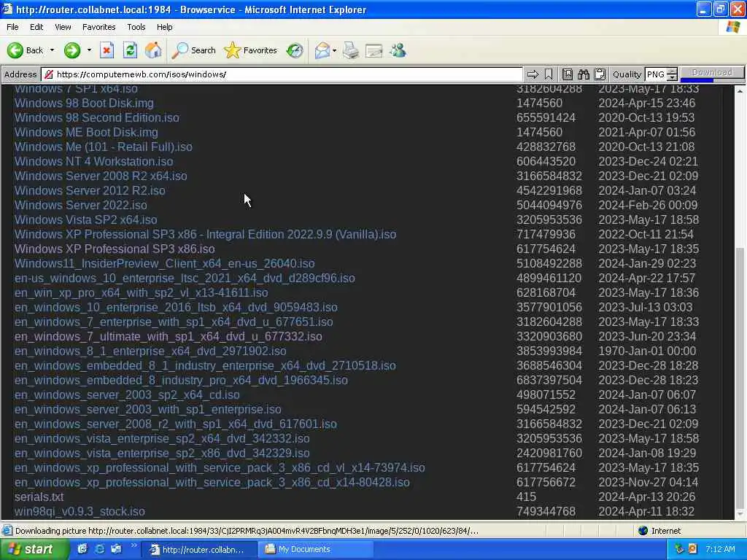747x560 pixels.
Task: Click the green Forward arrow button
Action: tap(72, 50)
